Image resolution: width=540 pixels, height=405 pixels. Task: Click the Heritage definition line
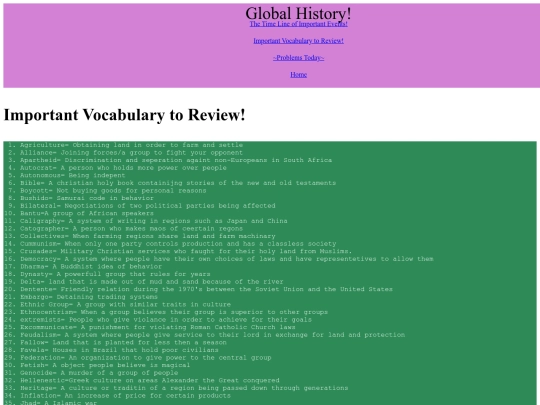coord(184,387)
